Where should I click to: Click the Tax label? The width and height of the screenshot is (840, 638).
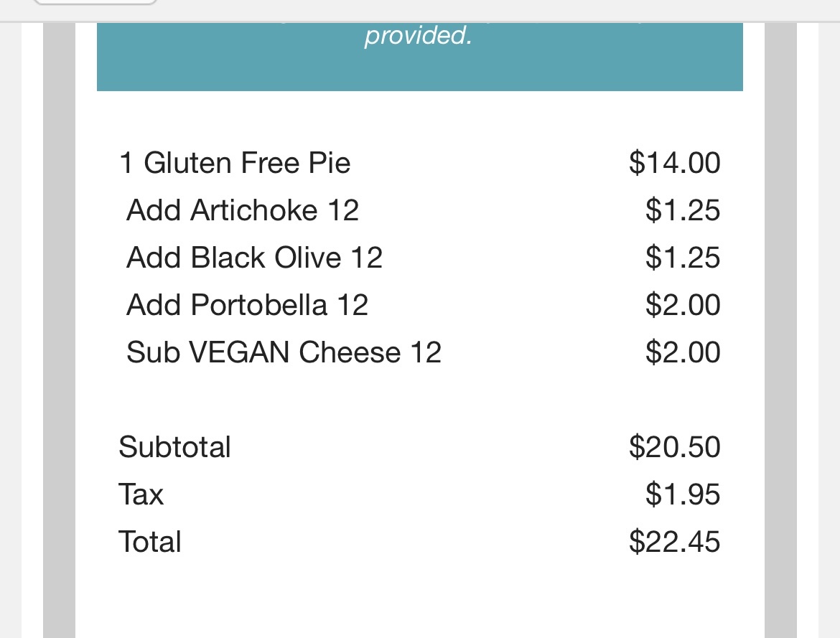tap(141, 494)
